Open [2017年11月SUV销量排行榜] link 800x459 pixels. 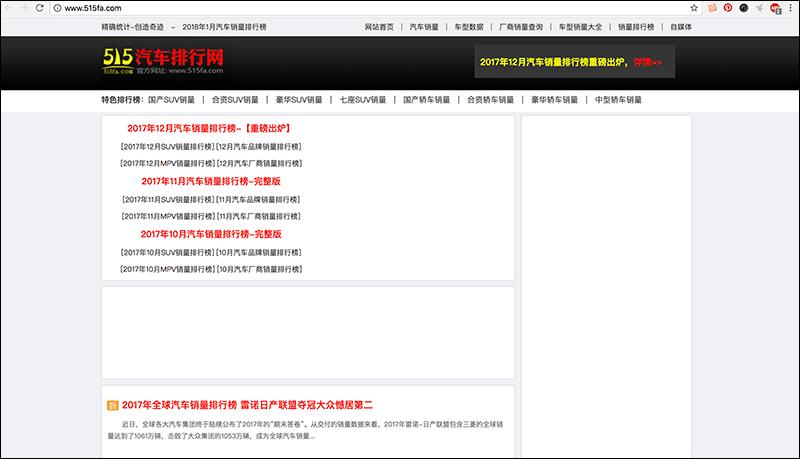pos(168,200)
